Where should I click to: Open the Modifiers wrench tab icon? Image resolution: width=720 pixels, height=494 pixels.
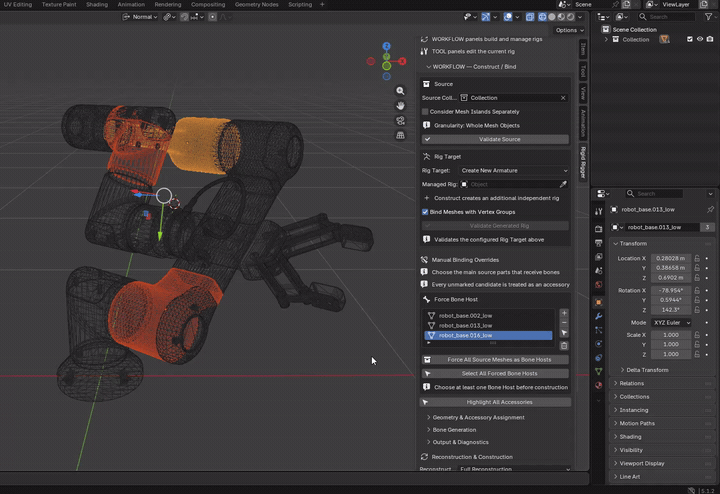click(x=598, y=316)
